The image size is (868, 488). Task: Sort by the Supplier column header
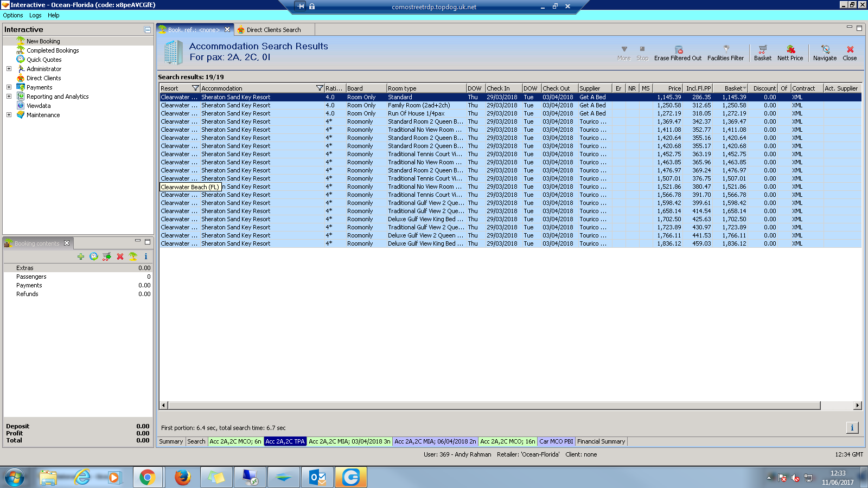tap(595, 88)
